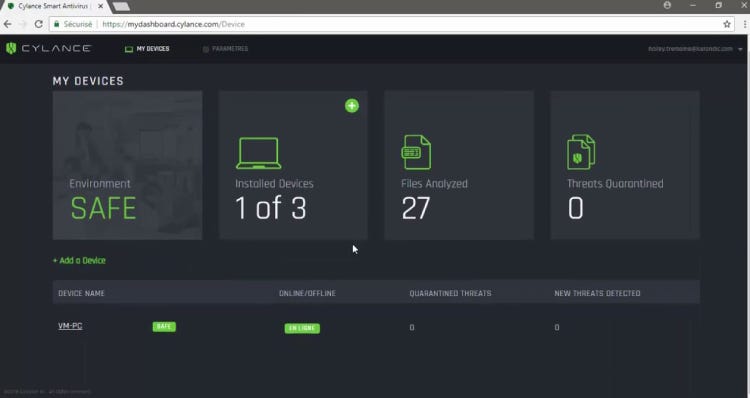The width and height of the screenshot is (750, 398).
Task: Click the browser forward arrow
Action: 23,24
